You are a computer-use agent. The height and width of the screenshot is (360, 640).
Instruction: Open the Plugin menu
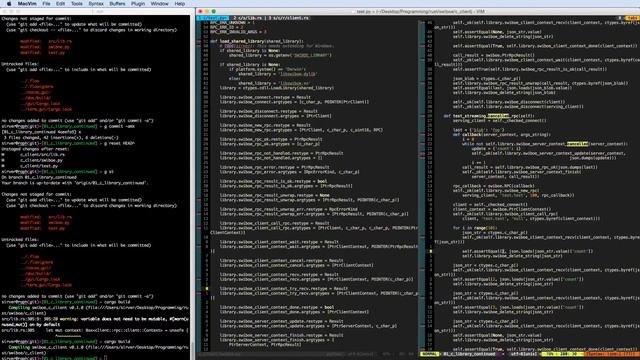(x=138, y=4)
